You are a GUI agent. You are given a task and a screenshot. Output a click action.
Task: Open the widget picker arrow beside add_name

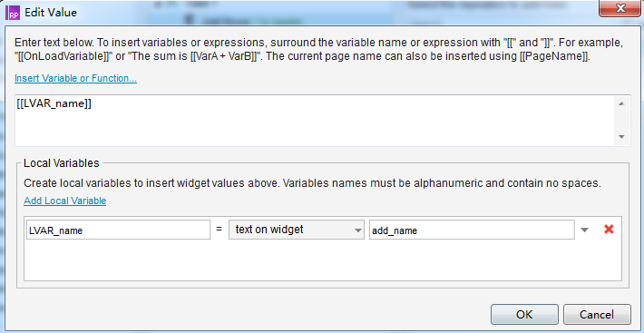tap(584, 230)
